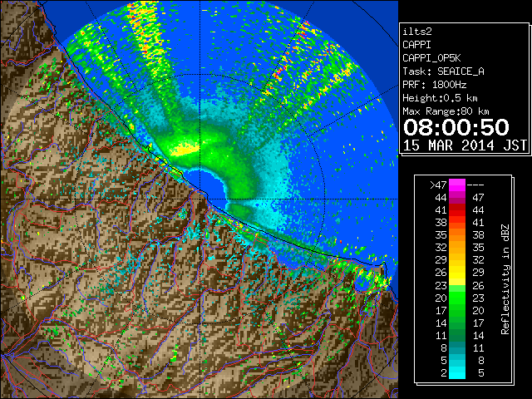The height and width of the screenshot is (399, 532).
Task: Click the 'Task: SEAICE_A' line
Action: tap(443, 71)
